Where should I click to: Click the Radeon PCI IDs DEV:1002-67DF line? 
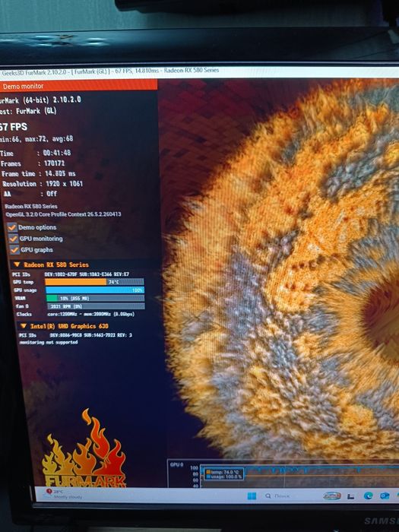(71, 274)
